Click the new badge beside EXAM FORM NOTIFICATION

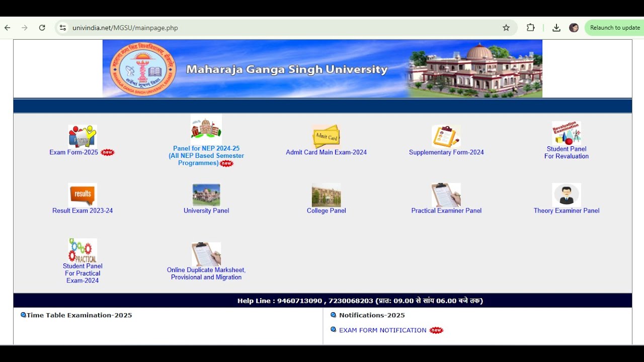pyautogui.click(x=436, y=330)
